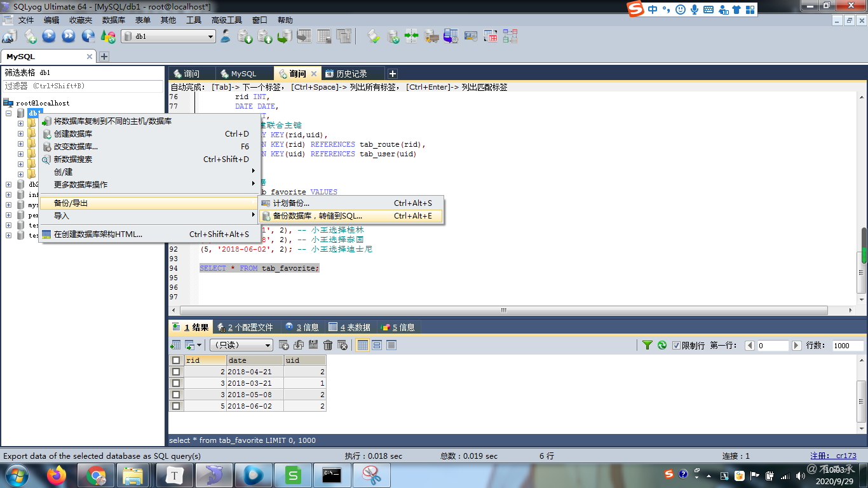Viewport: 868px width, 488px height.
Task: Expand the 'mys' database tree node
Action: (9, 205)
